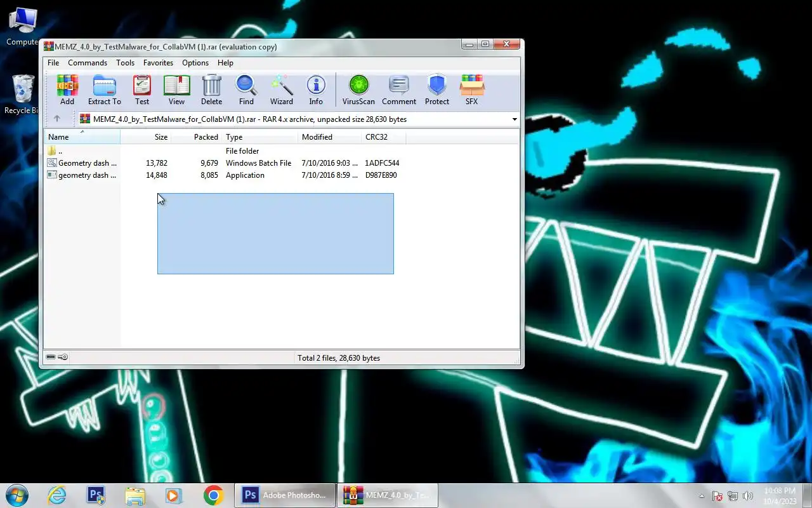
Task: Click 'File folder' type text
Action: point(242,151)
